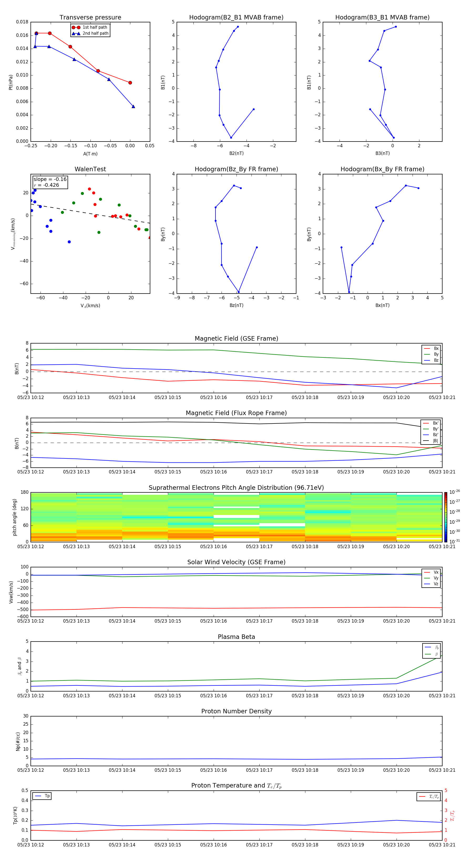Click the "V_remaining(km/s)" y-axis label
The height and width of the screenshot is (868, 473).
coord(13,234)
